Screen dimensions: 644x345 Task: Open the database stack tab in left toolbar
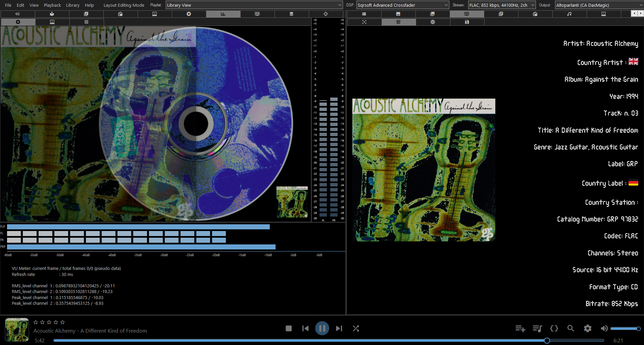[292, 14]
